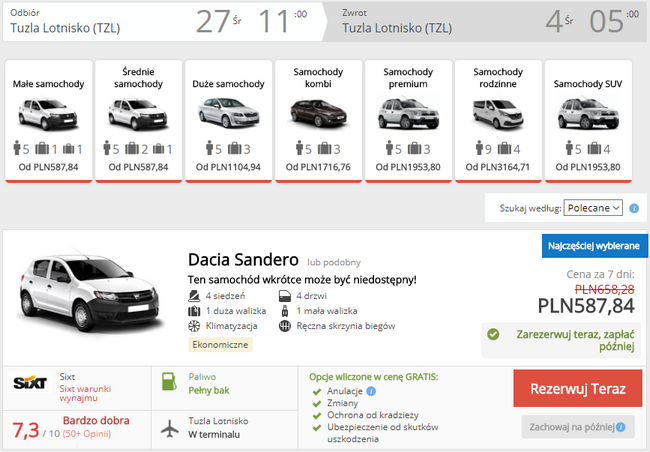The image size is (650, 452).
Task: Click the airplane icon near Tuzla Lotnisko
Action: pos(168,427)
